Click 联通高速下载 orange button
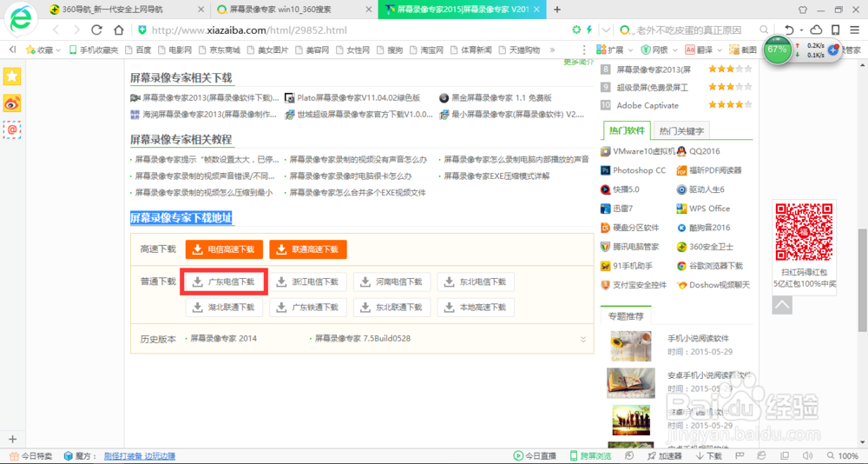The width and height of the screenshot is (868, 464). (308, 249)
